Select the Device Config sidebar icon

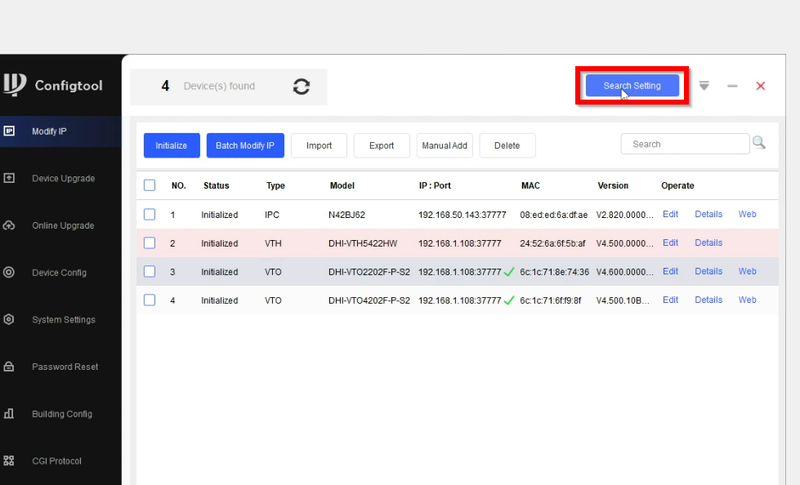pyautogui.click(x=9, y=272)
